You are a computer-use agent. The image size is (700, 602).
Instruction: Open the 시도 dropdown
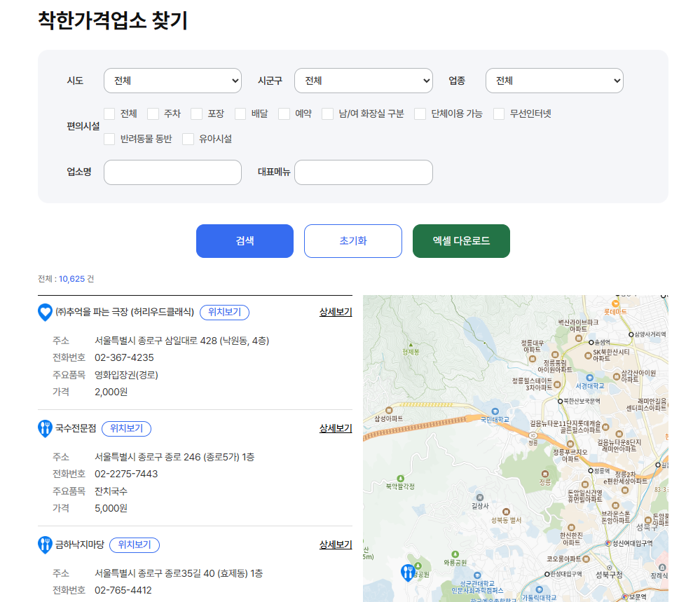coord(173,81)
